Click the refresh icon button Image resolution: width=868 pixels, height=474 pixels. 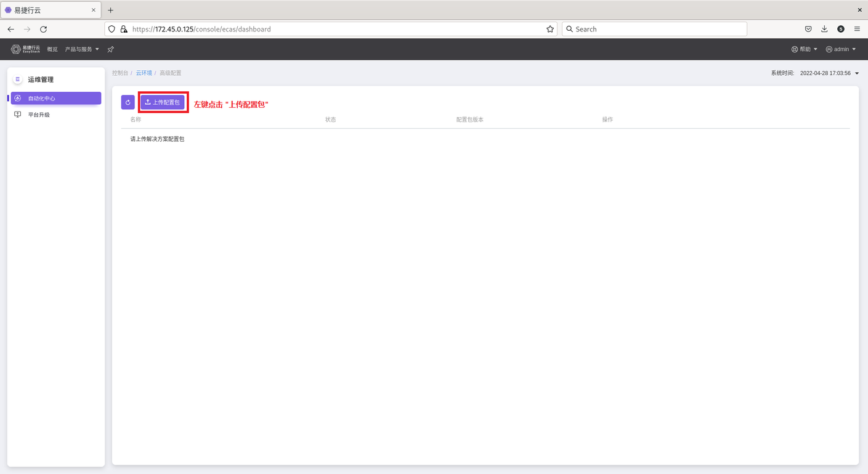(x=128, y=102)
